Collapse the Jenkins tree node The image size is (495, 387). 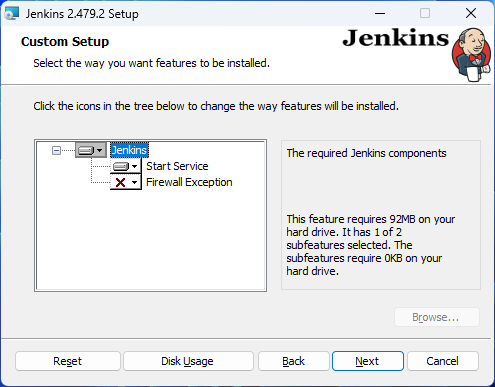pyautogui.click(x=56, y=151)
